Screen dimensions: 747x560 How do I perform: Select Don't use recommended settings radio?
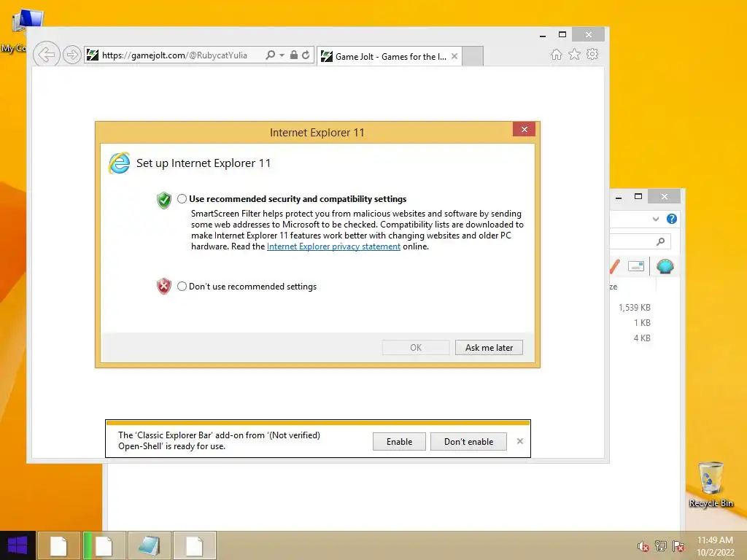(x=182, y=286)
